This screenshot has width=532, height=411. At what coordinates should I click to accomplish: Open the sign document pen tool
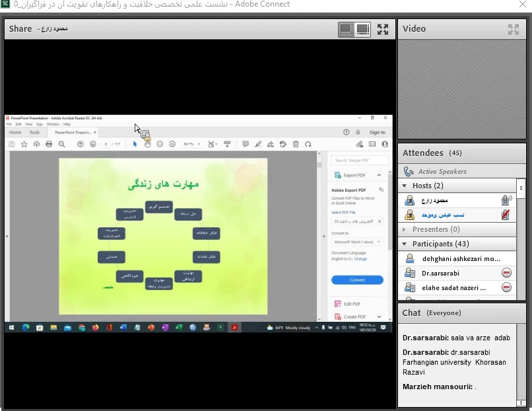click(x=271, y=144)
